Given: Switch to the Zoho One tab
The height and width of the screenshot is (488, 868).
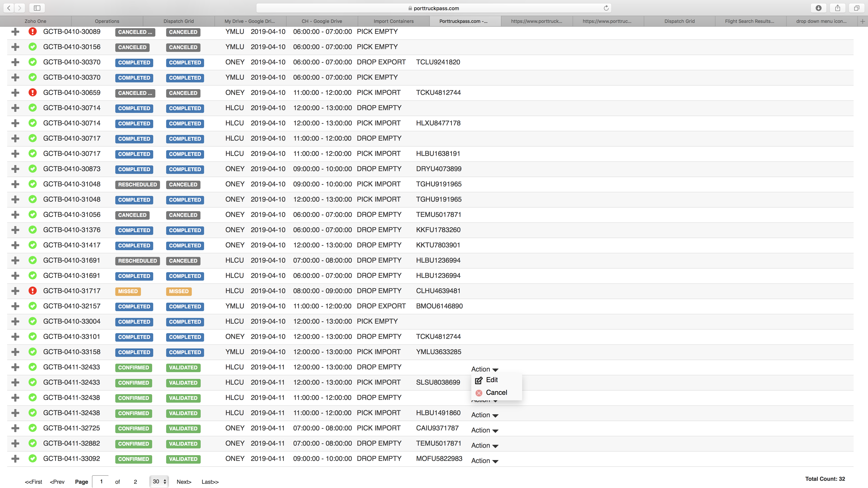Looking at the screenshot, I should point(35,21).
